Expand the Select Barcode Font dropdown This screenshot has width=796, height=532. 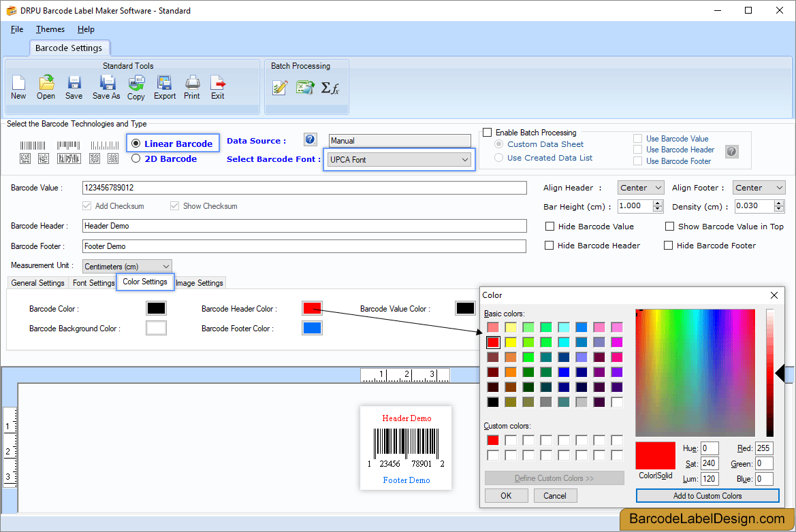399,160
